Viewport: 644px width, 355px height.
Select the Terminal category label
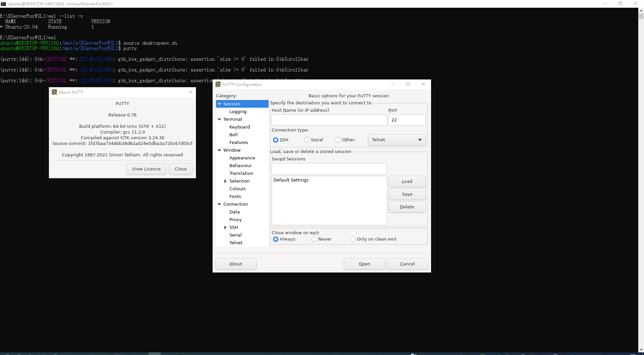[x=232, y=119]
